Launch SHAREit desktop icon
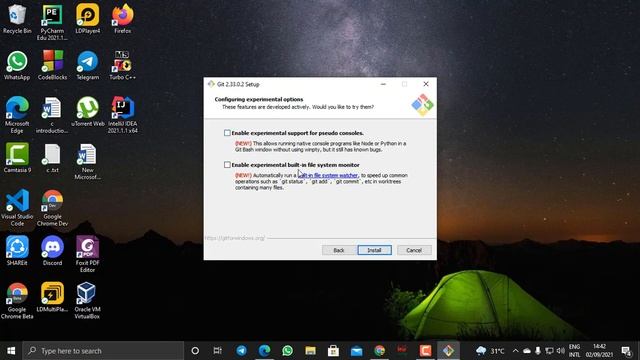Image resolution: width=640 pixels, height=360 pixels. pos(17,251)
